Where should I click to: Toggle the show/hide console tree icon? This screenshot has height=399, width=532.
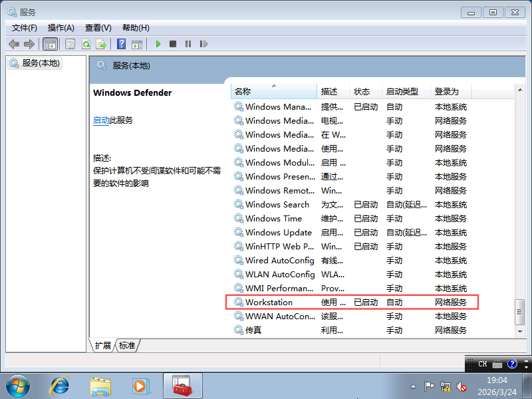pyautogui.click(x=51, y=44)
